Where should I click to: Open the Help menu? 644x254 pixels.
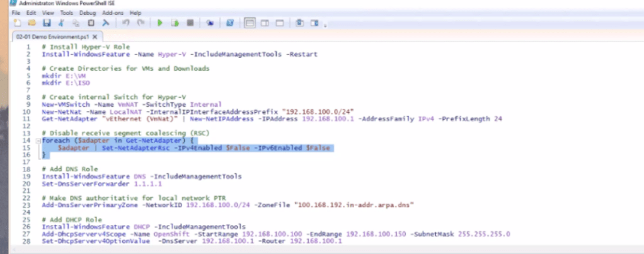135,13
